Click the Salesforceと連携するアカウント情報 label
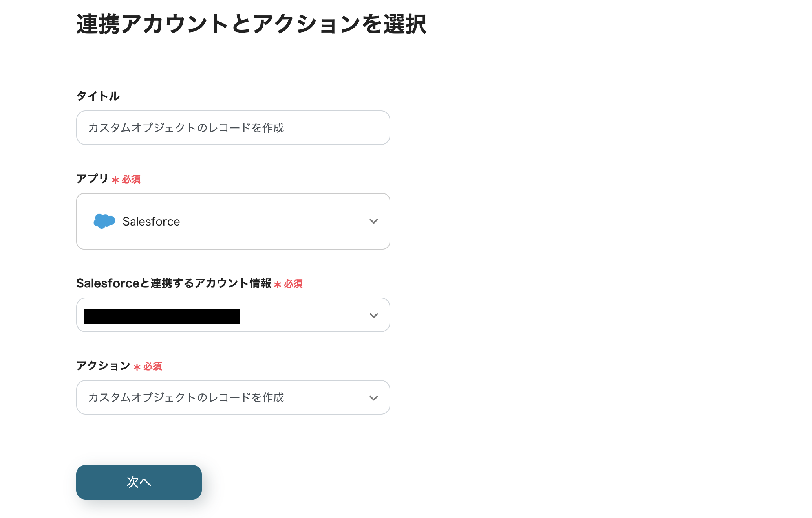This screenshot has height=518, width=812. pyautogui.click(x=175, y=283)
